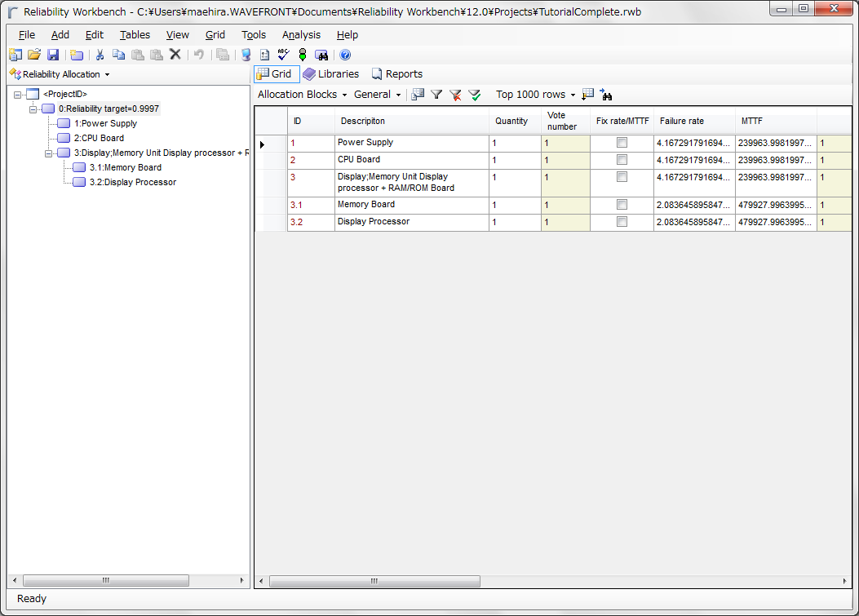
Task: Delete the selection with the X icon
Action: point(175,54)
